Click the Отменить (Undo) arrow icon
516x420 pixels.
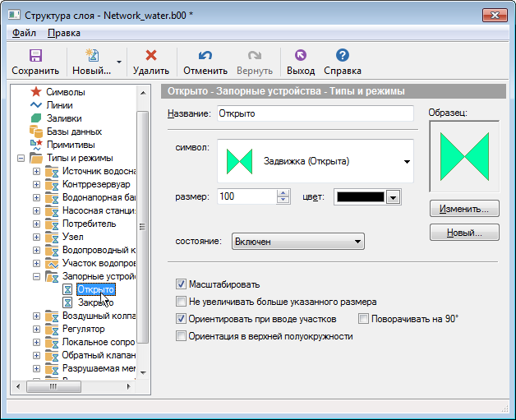click(205, 56)
